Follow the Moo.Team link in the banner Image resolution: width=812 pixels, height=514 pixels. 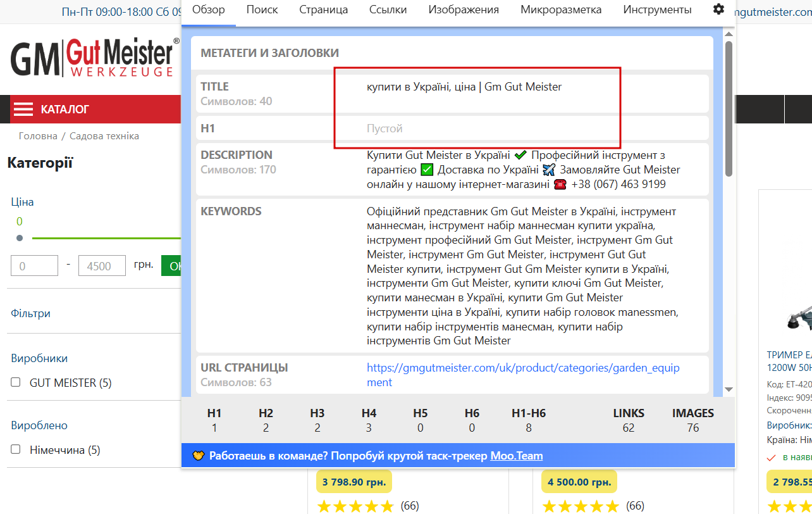tap(517, 456)
